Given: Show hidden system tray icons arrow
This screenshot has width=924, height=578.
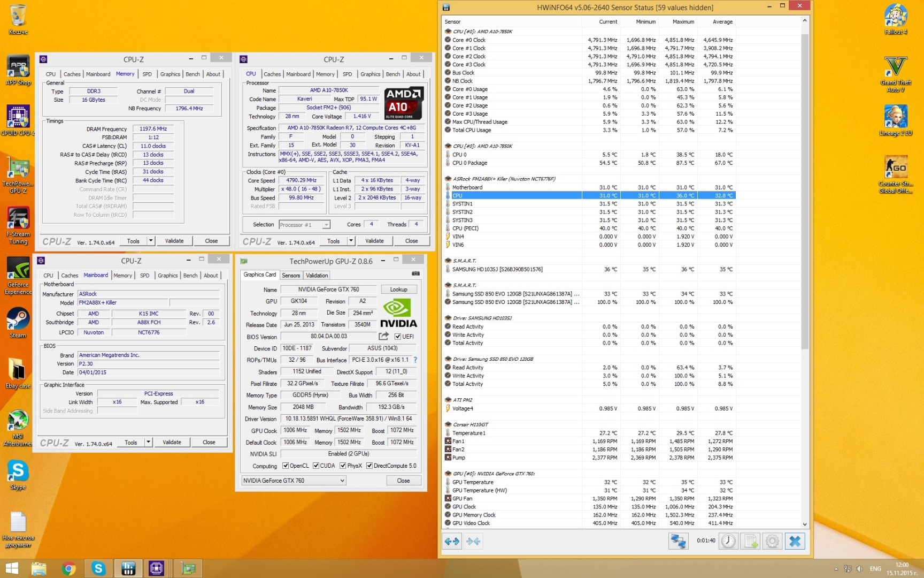Looking at the screenshot, I should click(x=836, y=569).
